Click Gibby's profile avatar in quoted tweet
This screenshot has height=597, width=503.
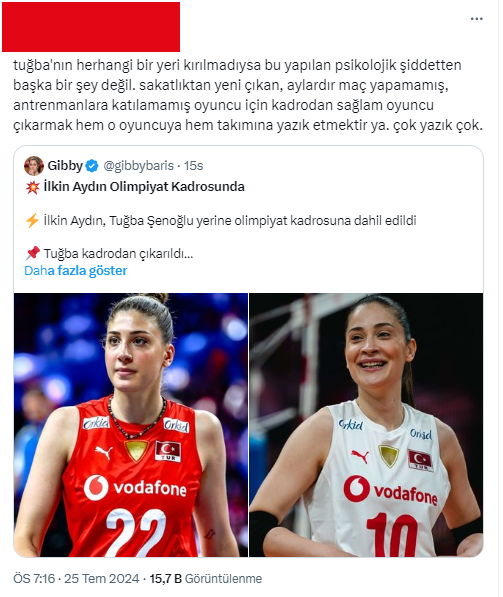click(34, 166)
